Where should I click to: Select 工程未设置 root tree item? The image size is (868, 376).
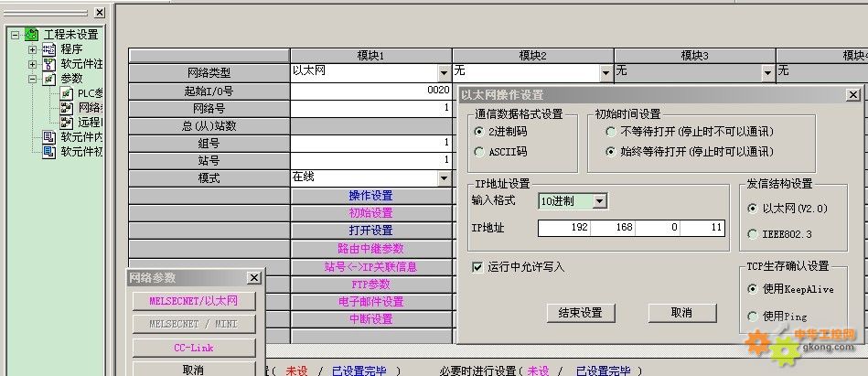(70, 35)
